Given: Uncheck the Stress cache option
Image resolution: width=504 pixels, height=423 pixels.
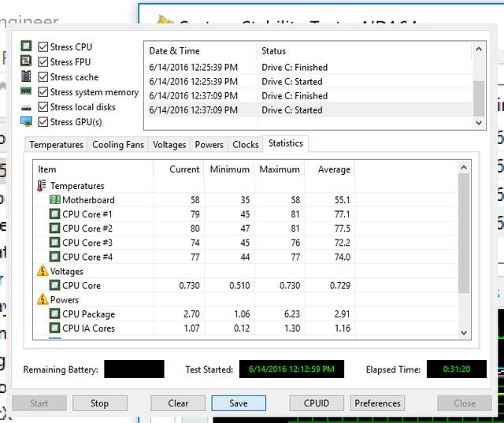Looking at the screenshot, I should (x=43, y=77).
